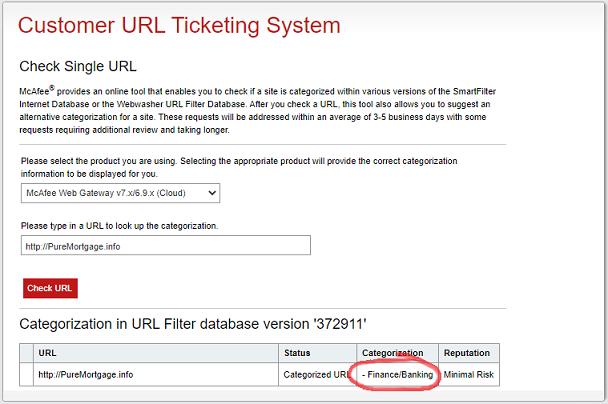Select the Finance/Banking categorization result
This screenshot has width=608, height=404.
coord(398,374)
